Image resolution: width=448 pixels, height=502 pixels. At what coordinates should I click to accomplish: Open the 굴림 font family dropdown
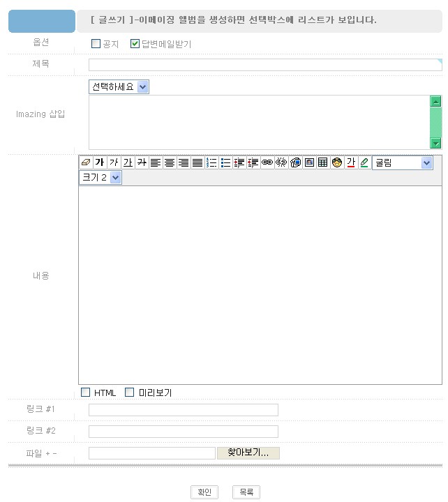403,163
